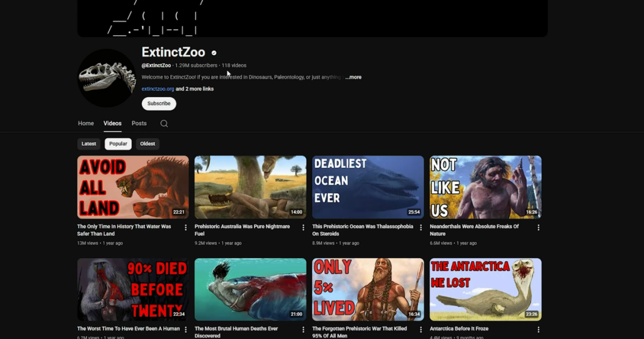
Task: Open three-dot menu for Neanderthals video
Action: (538, 228)
